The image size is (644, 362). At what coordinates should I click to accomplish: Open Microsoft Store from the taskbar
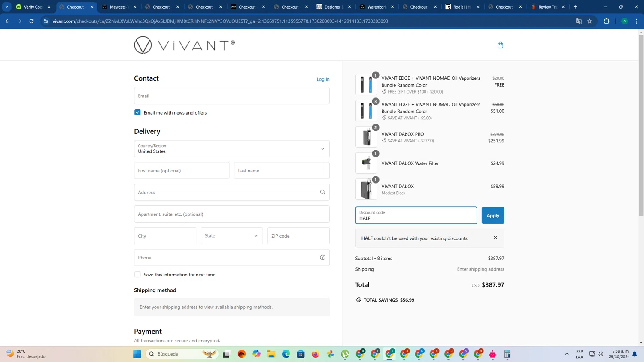(301, 354)
